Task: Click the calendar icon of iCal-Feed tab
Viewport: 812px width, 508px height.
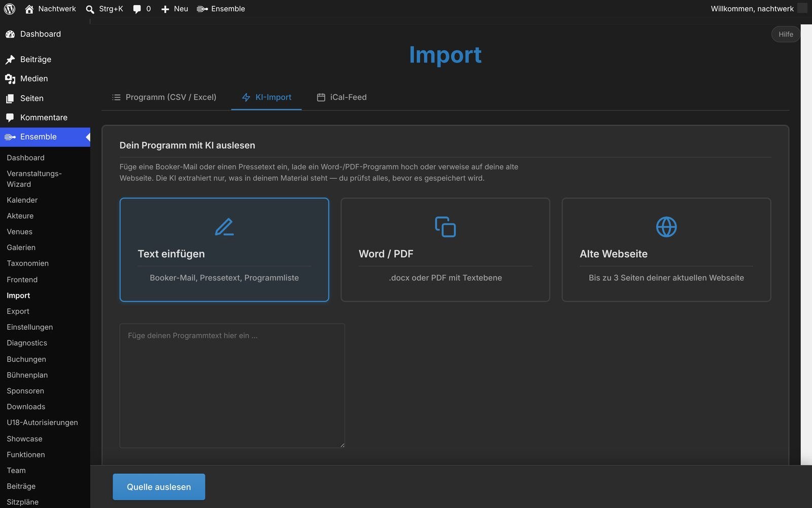Action: click(x=321, y=97)
